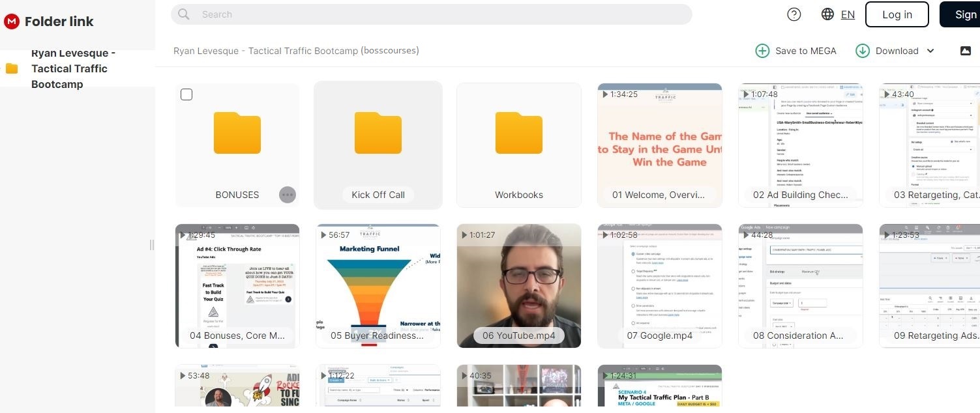
Task: Click the Save to MEGA plus icon
Action: click(x=762, y=51)
